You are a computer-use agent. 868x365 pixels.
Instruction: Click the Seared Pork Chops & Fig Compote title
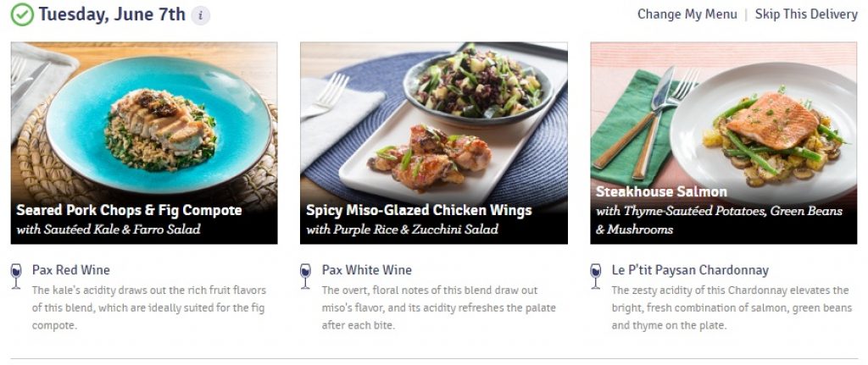[129, 210]
